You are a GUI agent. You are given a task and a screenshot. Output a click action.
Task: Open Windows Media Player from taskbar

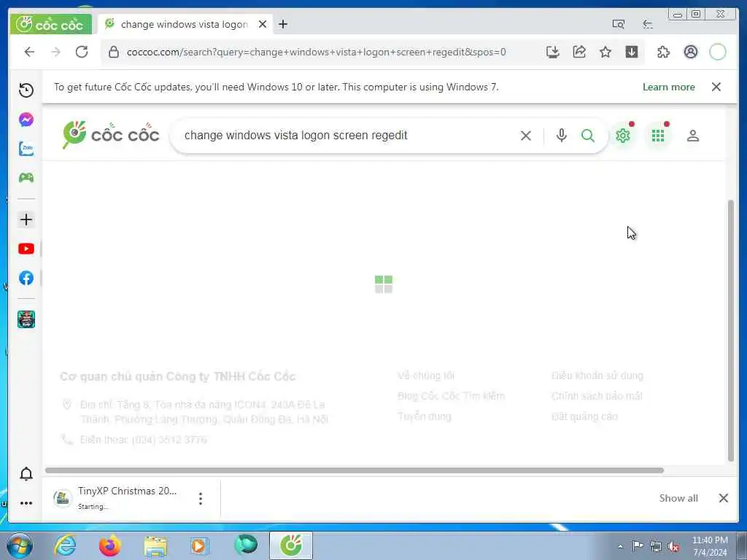199,545
